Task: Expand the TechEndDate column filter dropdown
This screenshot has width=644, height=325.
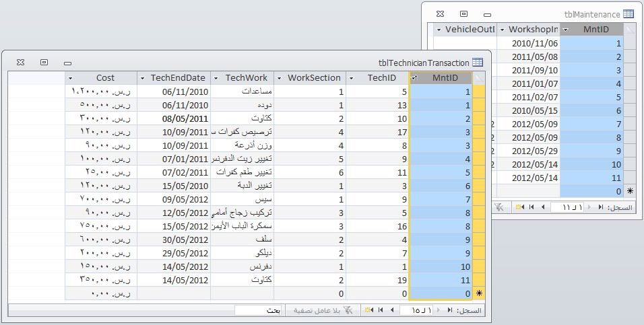Action: point(142,78)
